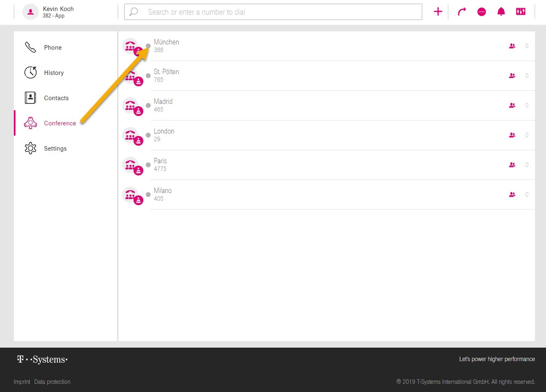Open Settings from the sidebar
546x392 pixels.
click(x=55, y=149)
